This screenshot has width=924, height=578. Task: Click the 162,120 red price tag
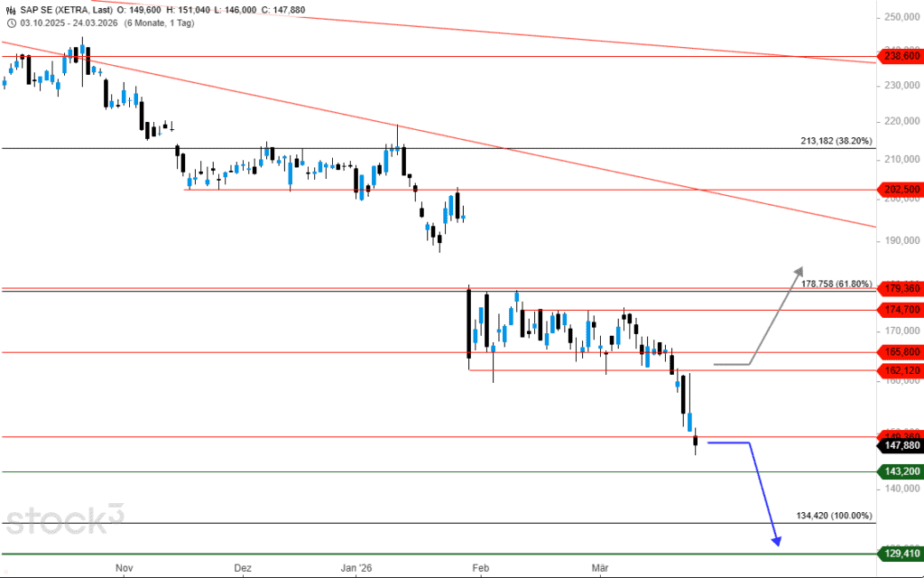[x=899, y=370]
